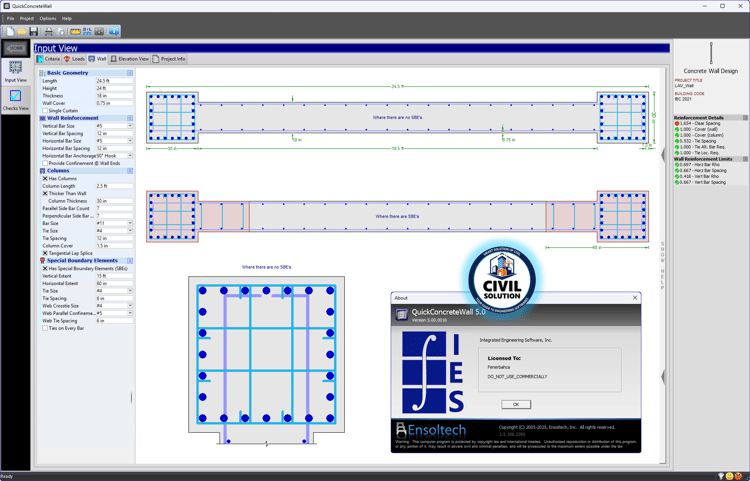Click the SHOW HELP vertical strip
The width and height of the screenshot is (750, 481).
662,265
